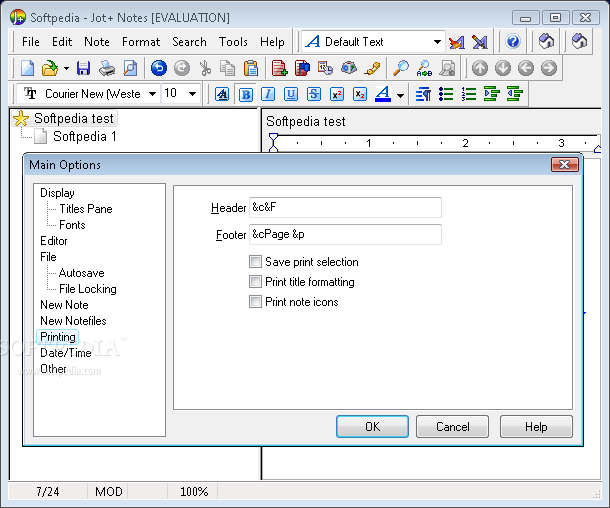Select Autosave in options tree

coord(81,273)
